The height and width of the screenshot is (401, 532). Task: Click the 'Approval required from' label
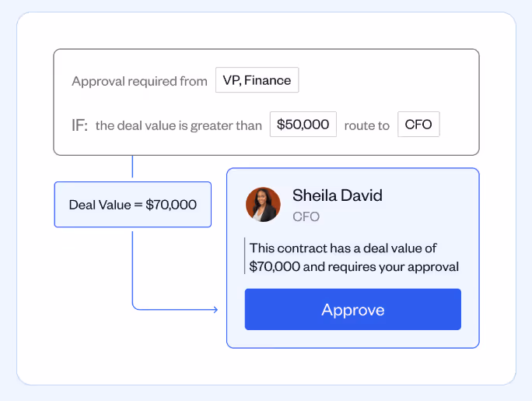(139, 82)
